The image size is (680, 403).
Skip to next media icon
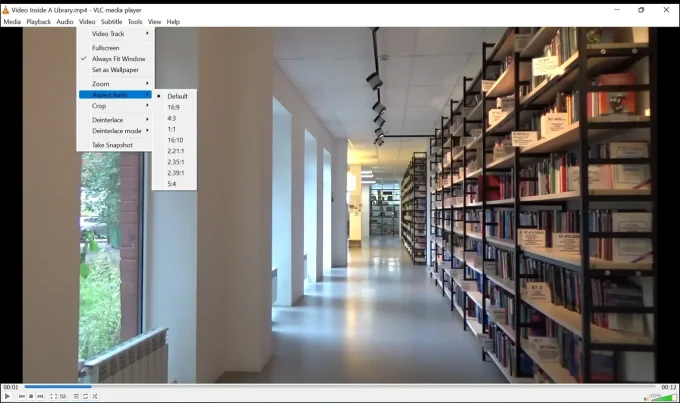click(40, 397)
